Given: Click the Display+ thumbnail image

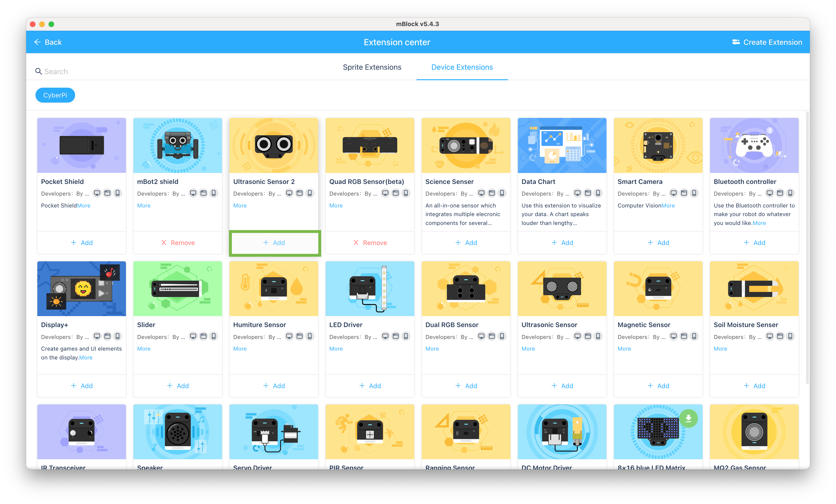Looking at the screenshot, I should (81, 288).
